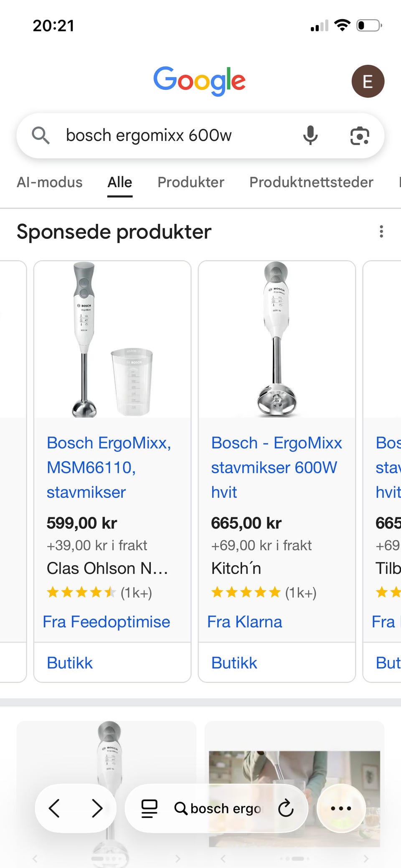This screenshot has height=868, width=401.
Task: Open Google Lens camera search
Action: [359, 136]
